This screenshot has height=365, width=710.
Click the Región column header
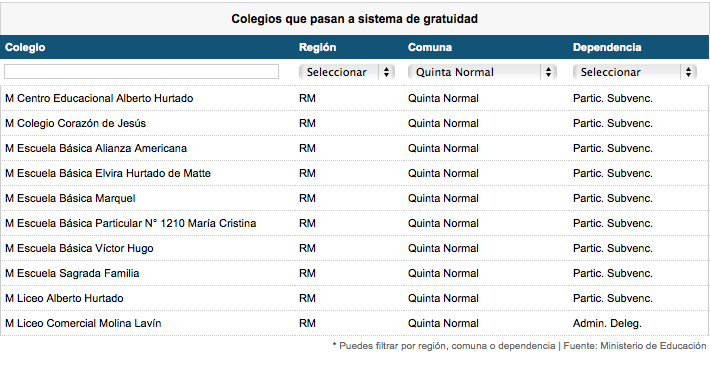pyautogui.click(x=317, y=47)
